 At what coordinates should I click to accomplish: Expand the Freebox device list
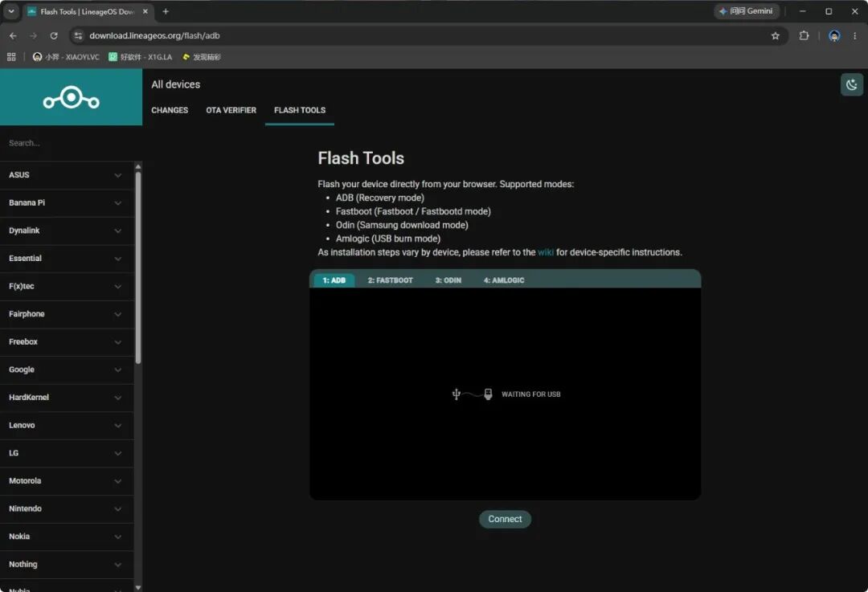67,342
